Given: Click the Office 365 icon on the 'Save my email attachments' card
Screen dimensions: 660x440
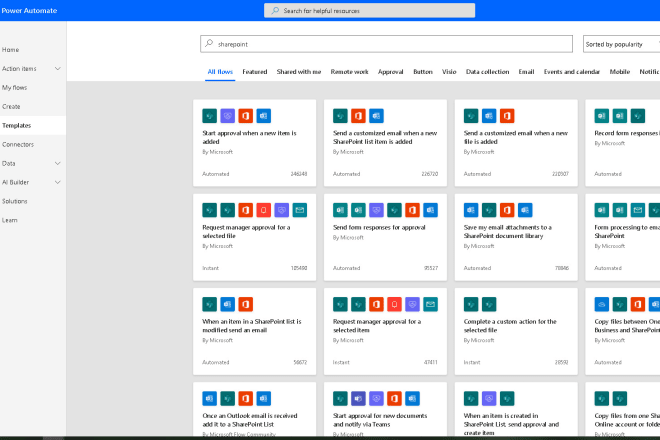Looking at the screenshot, I should coord(507,210).
